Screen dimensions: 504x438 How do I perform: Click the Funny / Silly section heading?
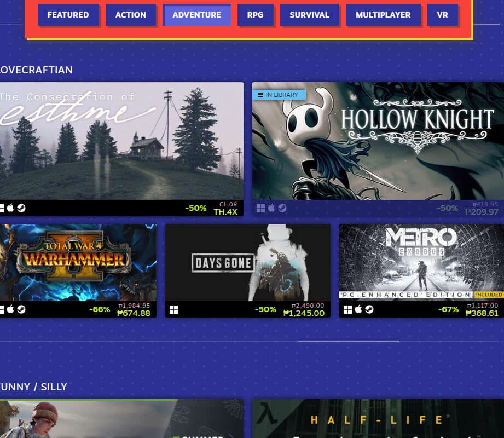coord(33,387)
